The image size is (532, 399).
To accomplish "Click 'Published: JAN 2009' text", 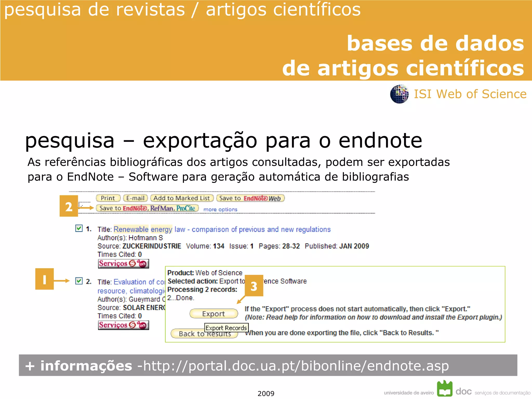I will (337, 246).
